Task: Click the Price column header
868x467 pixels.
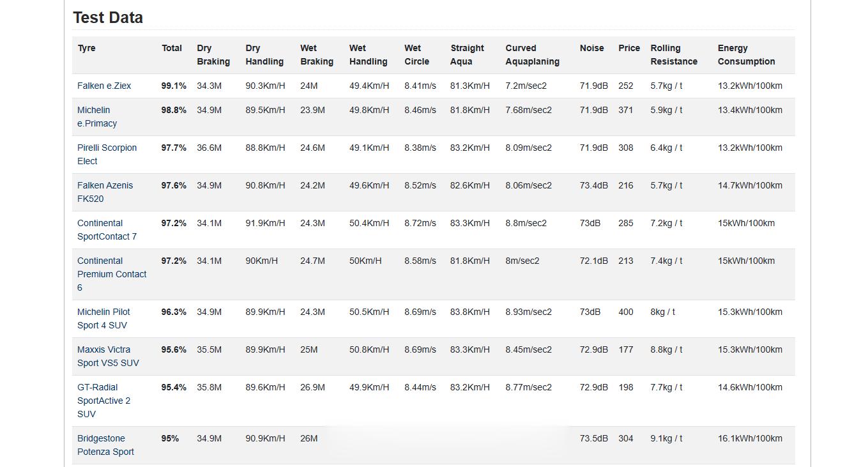Action: point(629,48)
